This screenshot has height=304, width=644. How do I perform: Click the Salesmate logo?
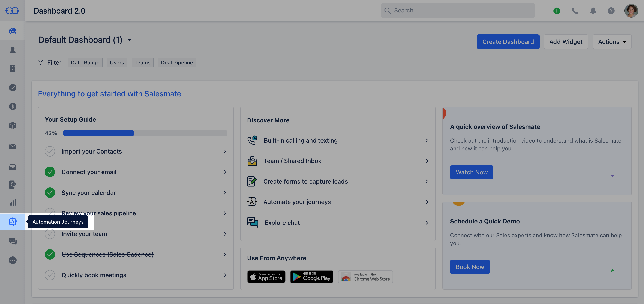click(12, 11)
